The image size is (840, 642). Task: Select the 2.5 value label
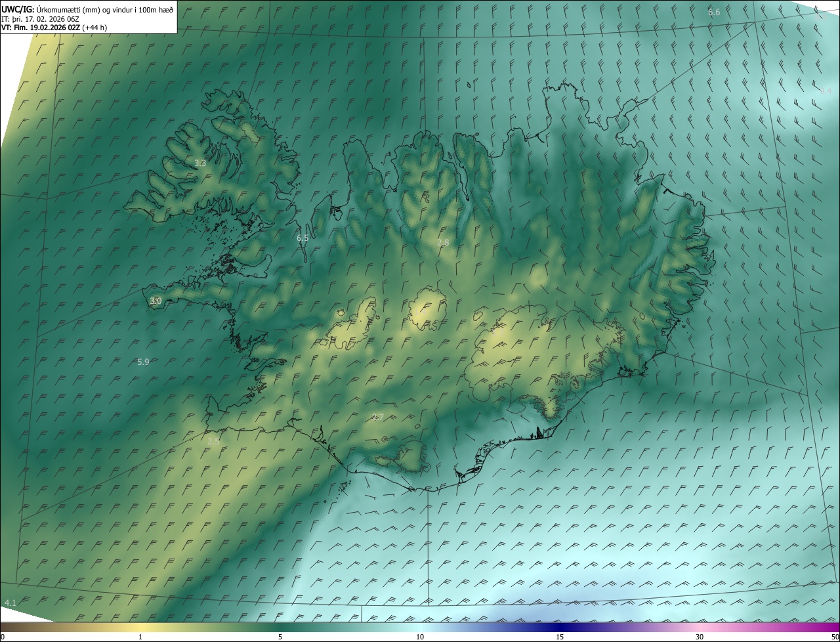tap(213, 442)
